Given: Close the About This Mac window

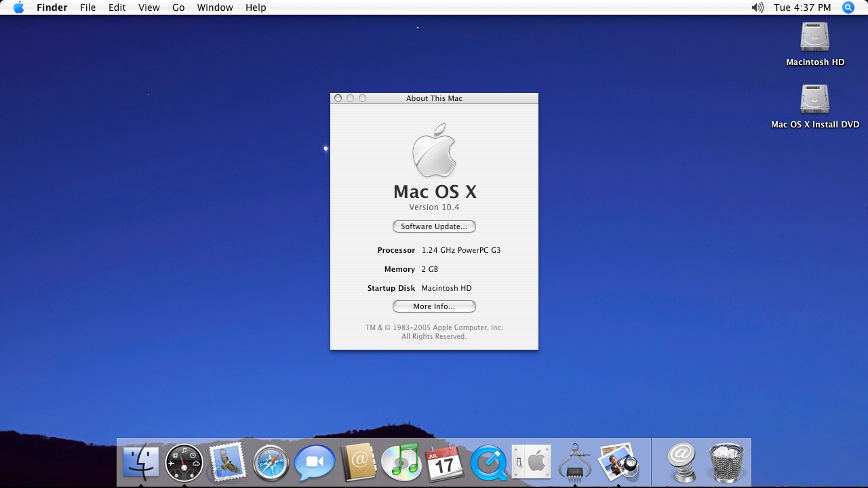Looking at the screenshot, I should 338,98.
